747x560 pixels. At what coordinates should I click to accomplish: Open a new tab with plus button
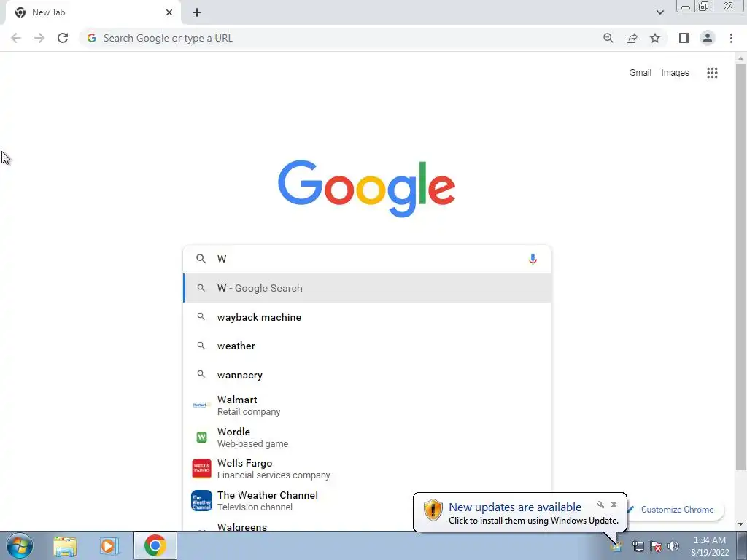coord(197,12)
